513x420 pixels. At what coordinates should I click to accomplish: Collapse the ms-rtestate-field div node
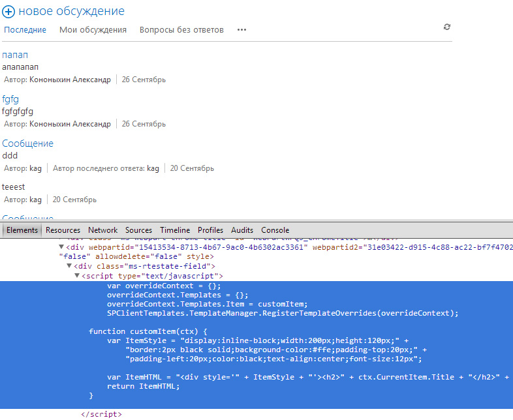coord(69,265)
